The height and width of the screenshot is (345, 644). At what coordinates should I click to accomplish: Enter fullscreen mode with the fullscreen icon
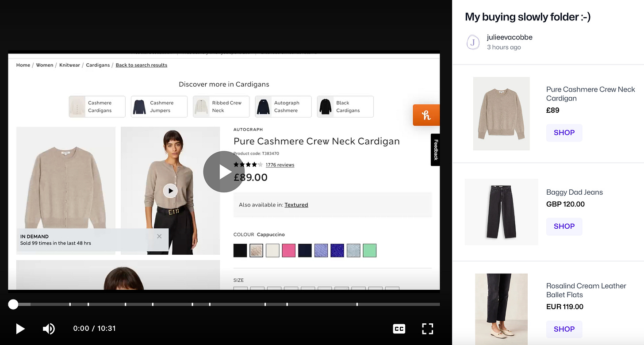(x=427, y=329)
